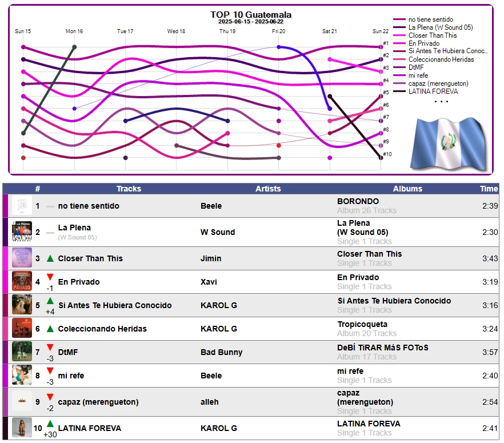Screen dimensions: 504x443
Task: Click the no-change dash for La Plena
Action: 50,233
